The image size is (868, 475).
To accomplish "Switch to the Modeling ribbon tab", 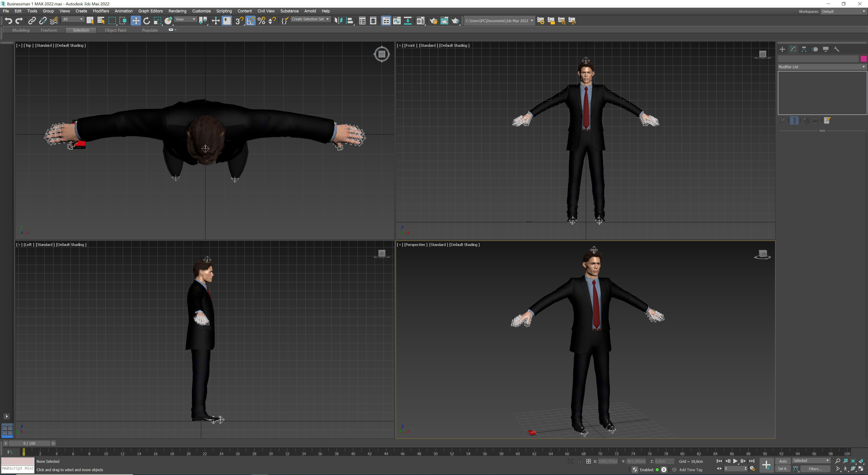I will (21, 30).
